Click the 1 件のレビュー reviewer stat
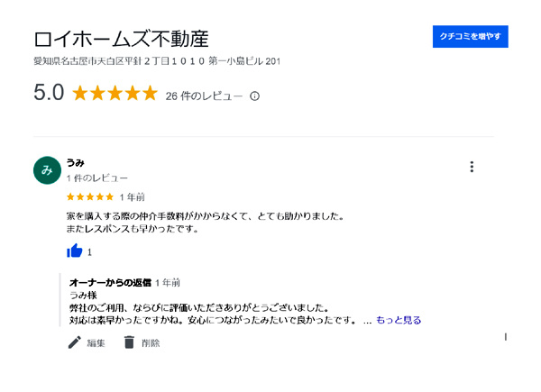Screen dimensions: 541x392 coord(97,178)
